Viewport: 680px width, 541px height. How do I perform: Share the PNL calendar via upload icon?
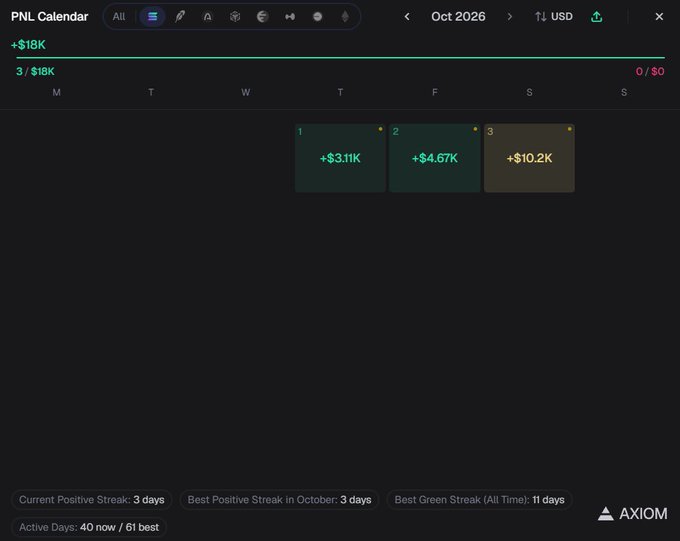coord(597,16)
